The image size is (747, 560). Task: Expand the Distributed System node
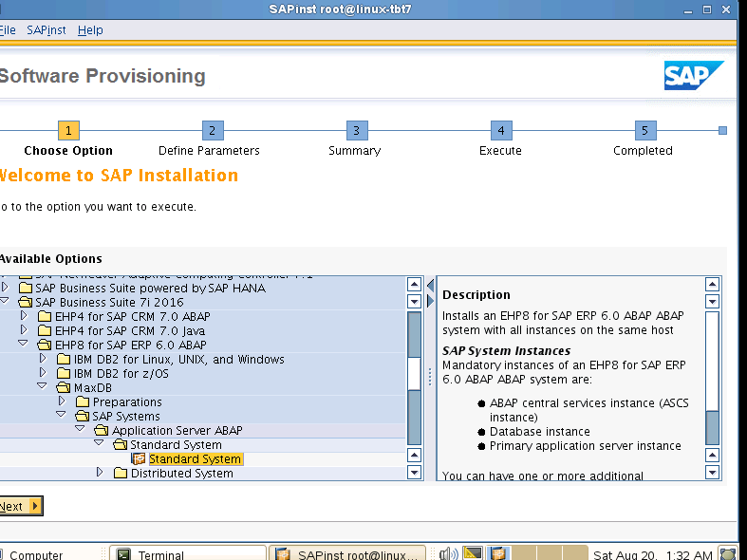100,473
